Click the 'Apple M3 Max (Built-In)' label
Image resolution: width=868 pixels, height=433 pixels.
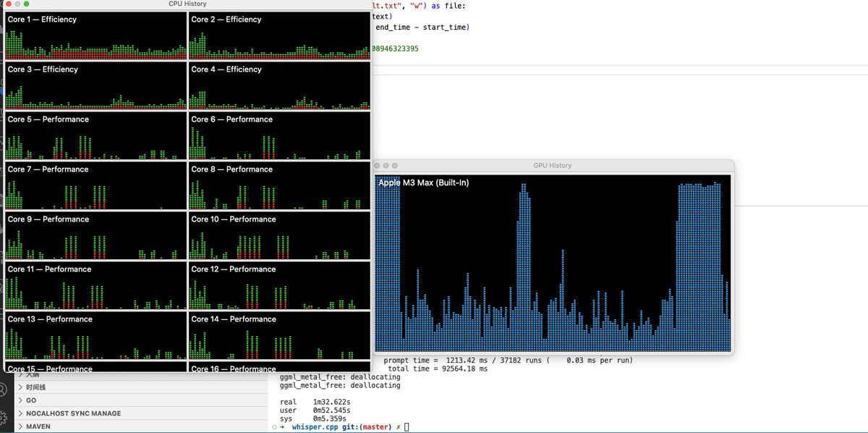(423, 182)
